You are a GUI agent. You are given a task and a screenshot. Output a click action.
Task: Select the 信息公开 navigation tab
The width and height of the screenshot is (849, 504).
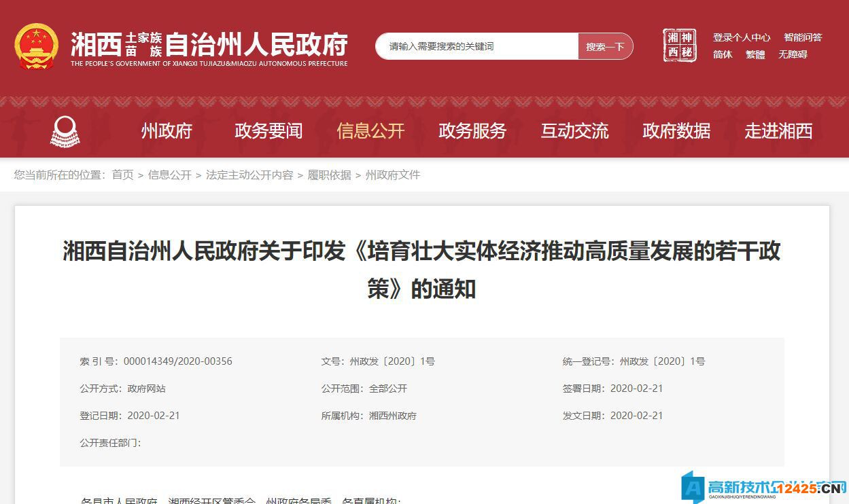coord(370,131)
